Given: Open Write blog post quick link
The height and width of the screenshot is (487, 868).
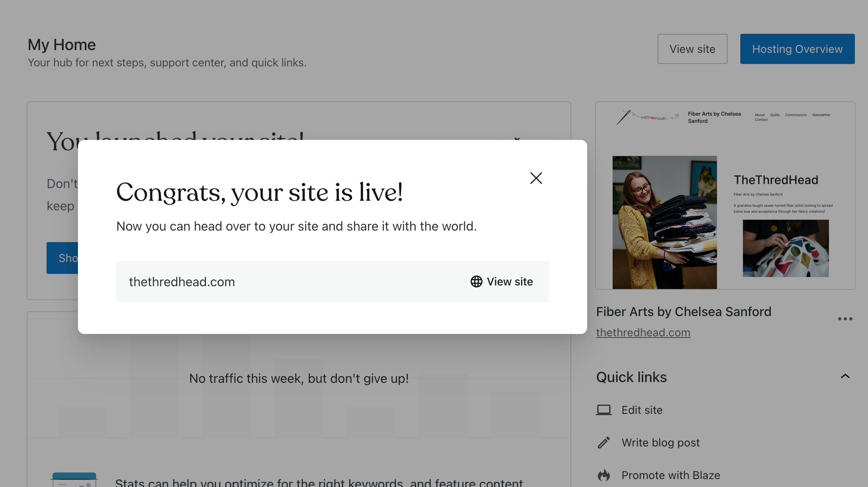Looking at the screenshot, I should point(660,442).
